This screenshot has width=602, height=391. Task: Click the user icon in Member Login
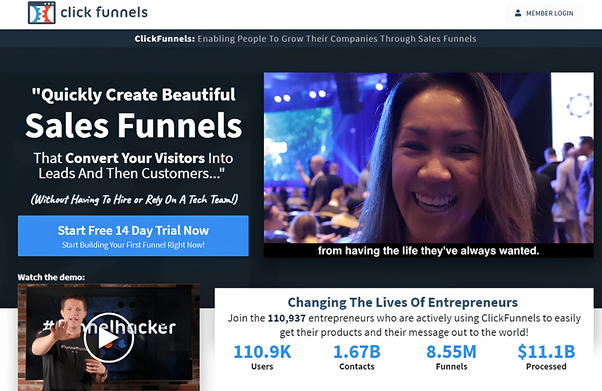coord(518,13)
